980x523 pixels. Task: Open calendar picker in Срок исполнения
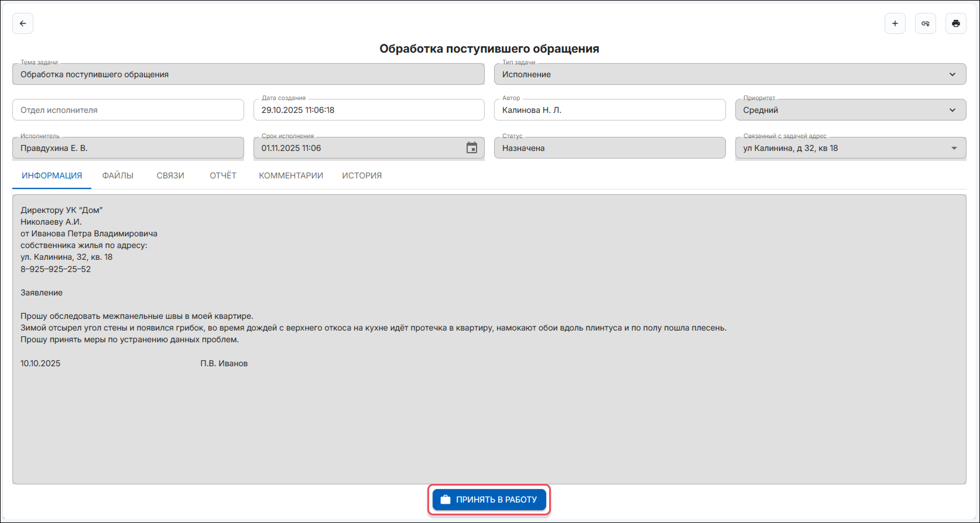coord(472,148)
